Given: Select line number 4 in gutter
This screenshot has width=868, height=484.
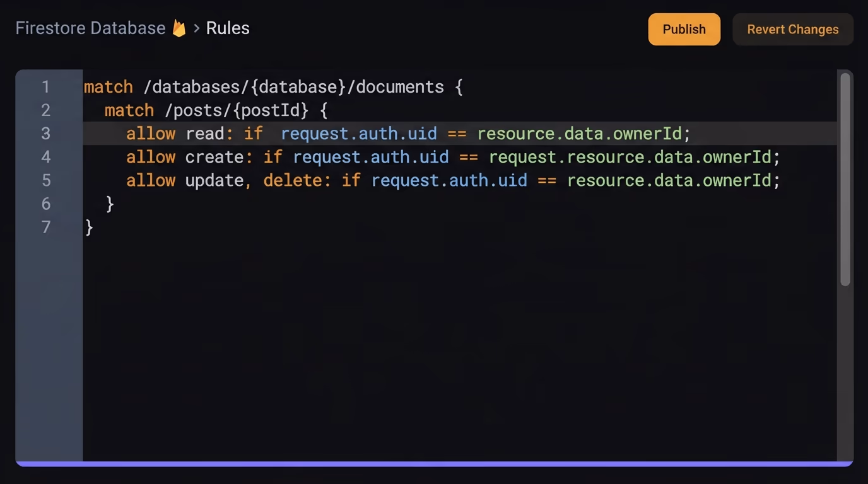Looking at the screenshot, I should point(45,157).
